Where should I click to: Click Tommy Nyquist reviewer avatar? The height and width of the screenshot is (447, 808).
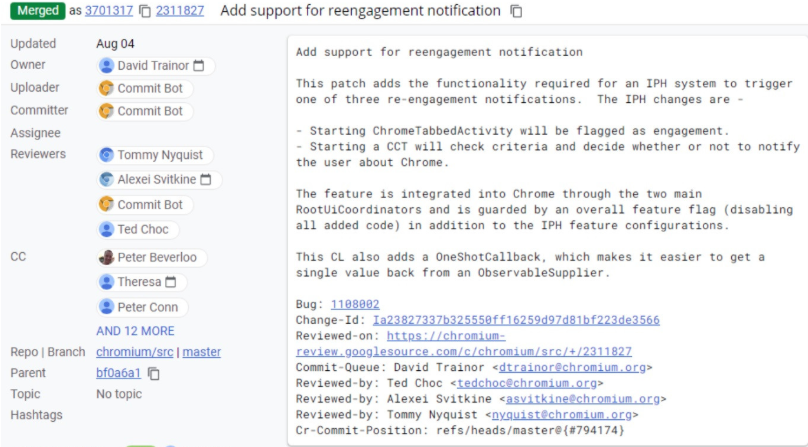[106, 155]
